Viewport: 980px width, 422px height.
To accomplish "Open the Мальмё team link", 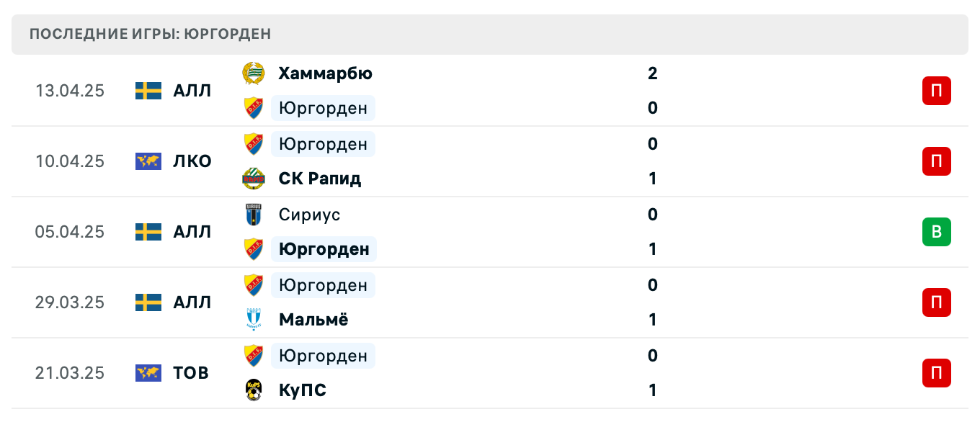I will click(313, 320).
